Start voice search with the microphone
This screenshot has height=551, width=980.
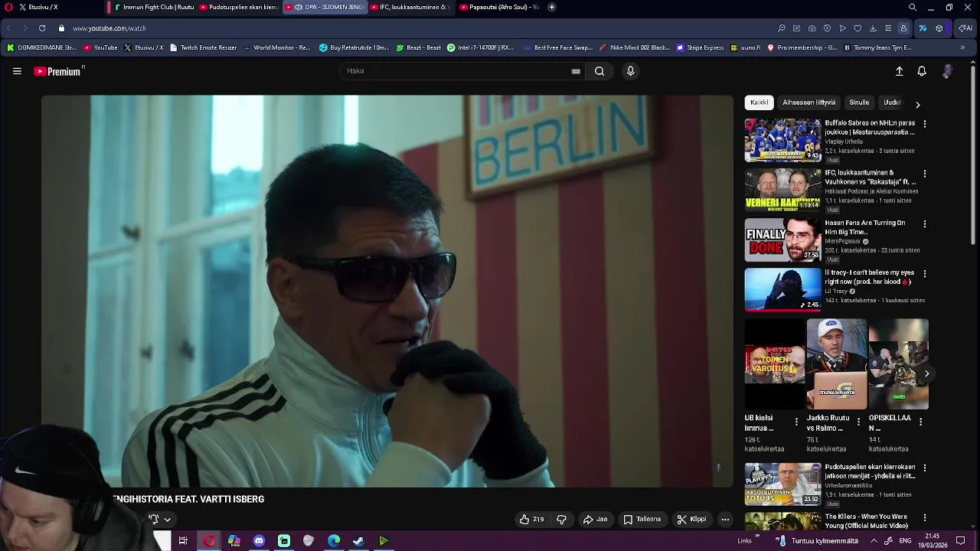point(630,71)
